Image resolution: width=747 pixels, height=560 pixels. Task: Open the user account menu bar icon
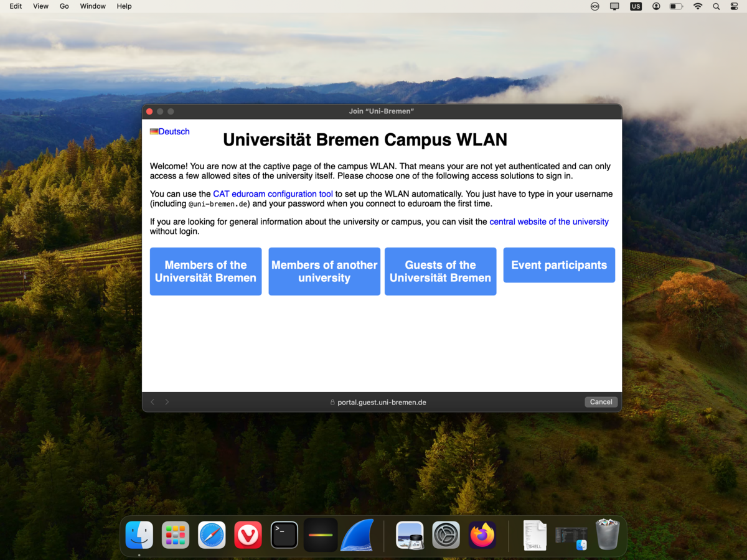pos(656,6)
